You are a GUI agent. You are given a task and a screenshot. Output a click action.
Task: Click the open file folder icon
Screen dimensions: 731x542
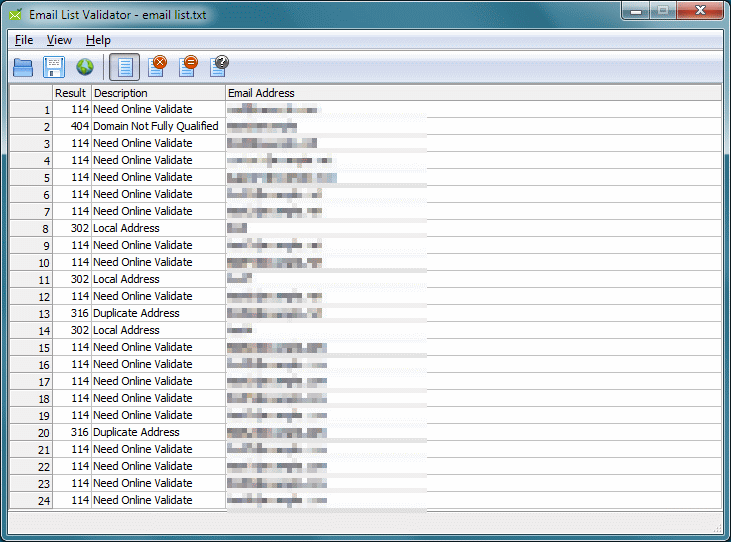(x=23, y=67)
